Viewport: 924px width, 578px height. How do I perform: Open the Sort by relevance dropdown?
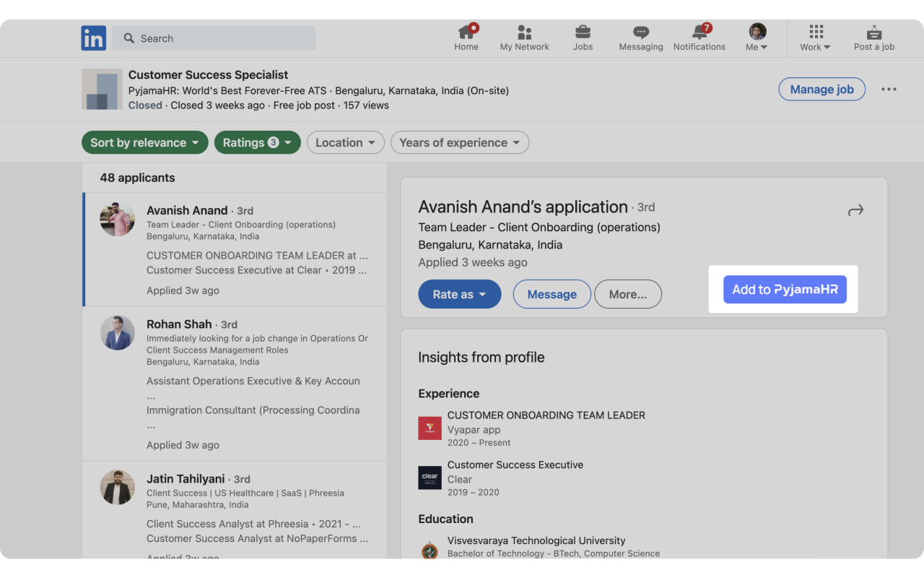144,142
